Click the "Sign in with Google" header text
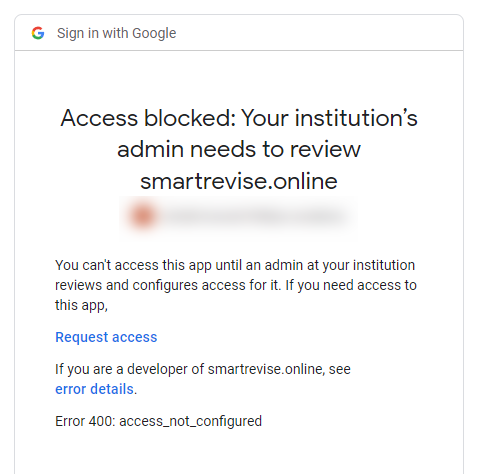479x474 pixels. click(116, 33)
